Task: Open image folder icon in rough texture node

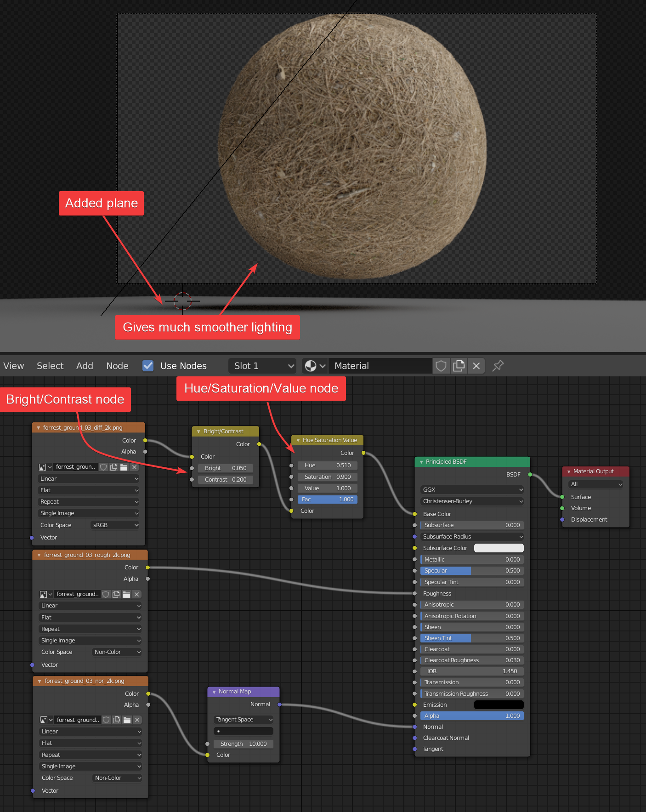Action: (x=126, y=594)
